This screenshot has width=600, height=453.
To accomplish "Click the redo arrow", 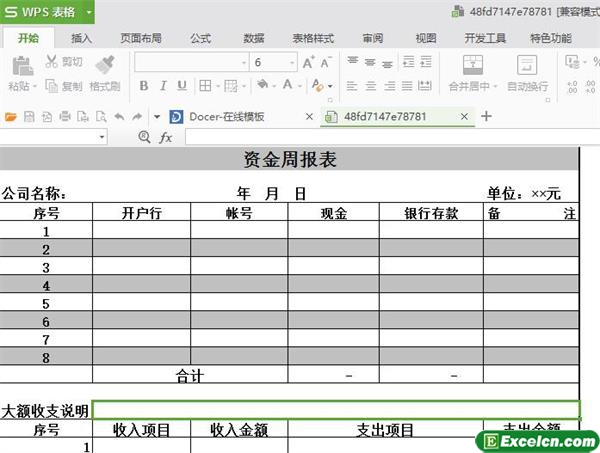I will point(137,116).
